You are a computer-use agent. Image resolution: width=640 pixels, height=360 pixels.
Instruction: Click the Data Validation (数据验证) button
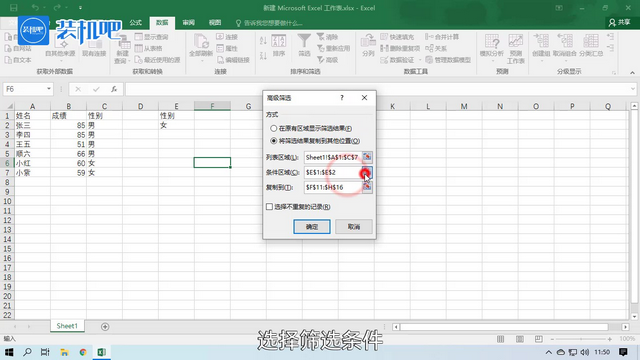[397, 60]
